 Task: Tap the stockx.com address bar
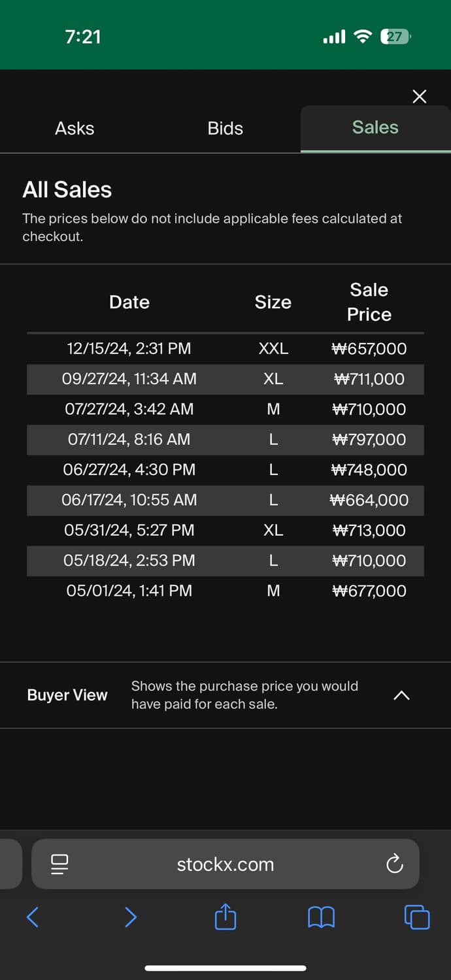pyautogui.click(x=225, y=864)
